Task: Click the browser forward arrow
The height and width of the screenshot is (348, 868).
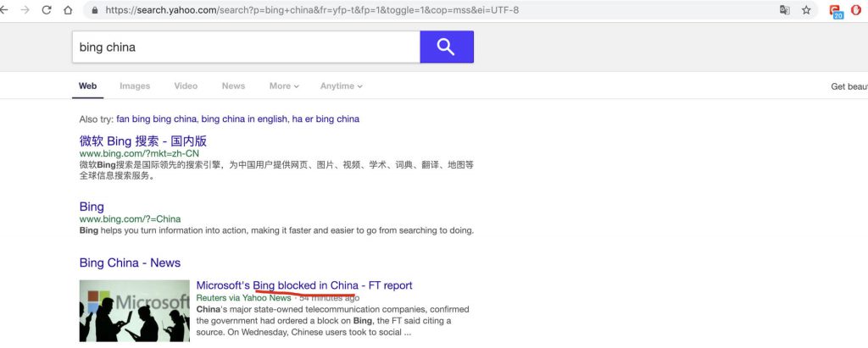Action: pyautogui.click(x=25, y=10)
